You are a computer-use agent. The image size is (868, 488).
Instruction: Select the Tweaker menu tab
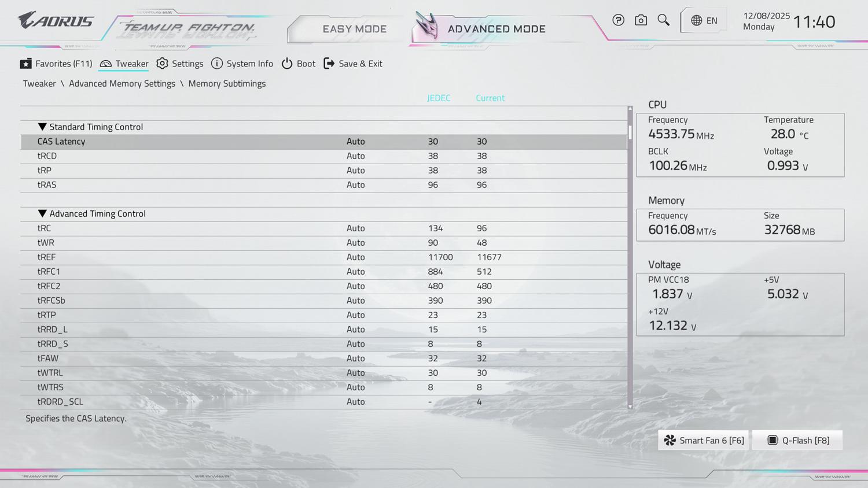coord(124,64)
